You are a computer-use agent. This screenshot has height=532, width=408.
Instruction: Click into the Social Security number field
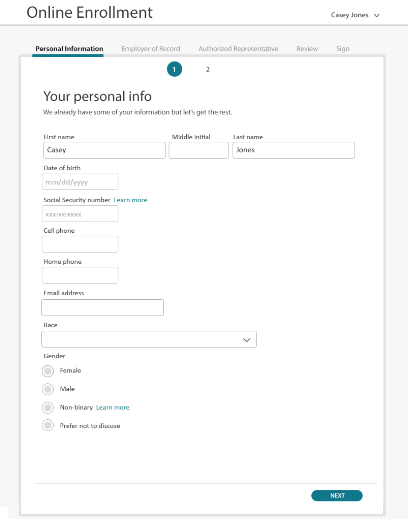tap(80, 214)
